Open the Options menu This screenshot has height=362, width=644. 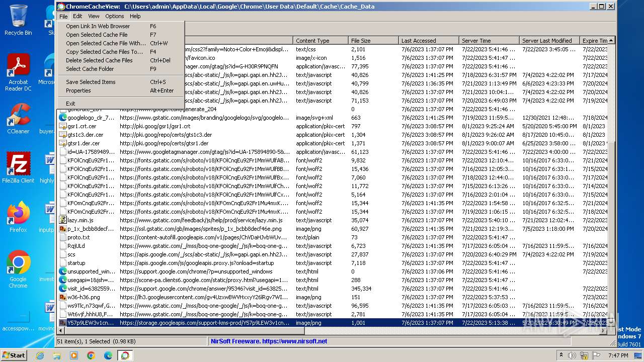click(x=115, y=16)
